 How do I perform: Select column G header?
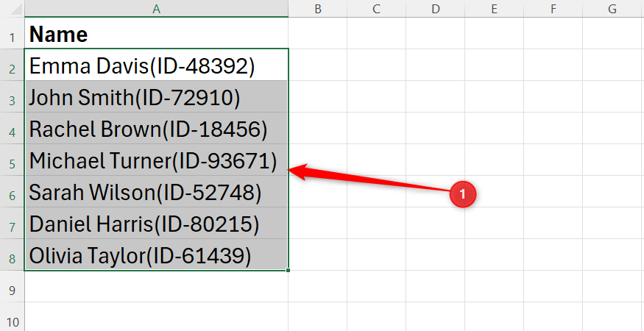[612, 9]
